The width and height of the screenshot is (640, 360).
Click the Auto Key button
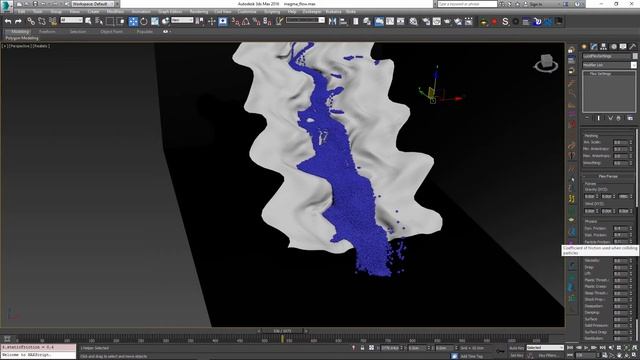516,348
